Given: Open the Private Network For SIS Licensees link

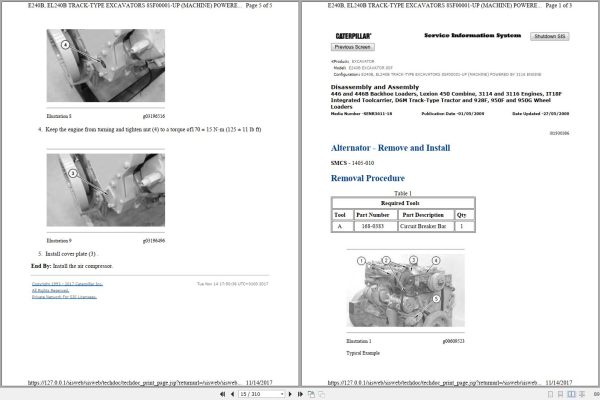Looking at the screenshot, I should [64, 297].
